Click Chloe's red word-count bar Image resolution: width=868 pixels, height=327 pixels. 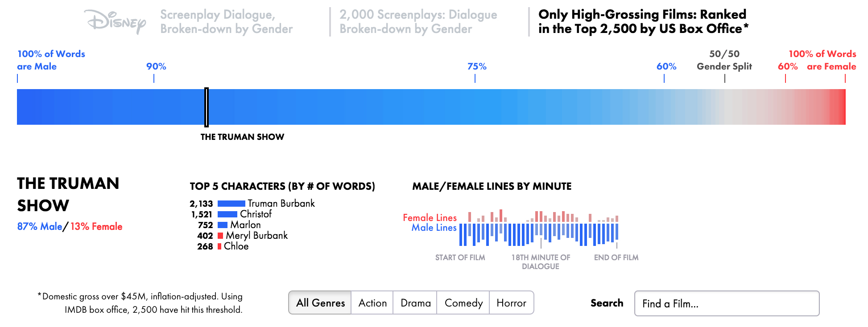(x=219, y=246)
